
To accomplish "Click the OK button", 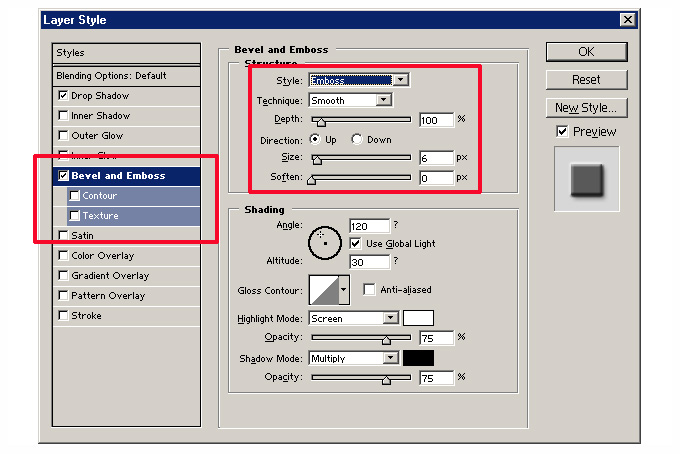I will click(586, 52).
